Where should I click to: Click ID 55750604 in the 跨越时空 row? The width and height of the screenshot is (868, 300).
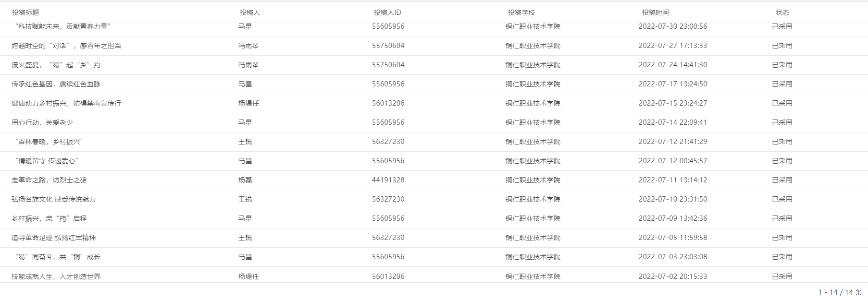[388, 46]
